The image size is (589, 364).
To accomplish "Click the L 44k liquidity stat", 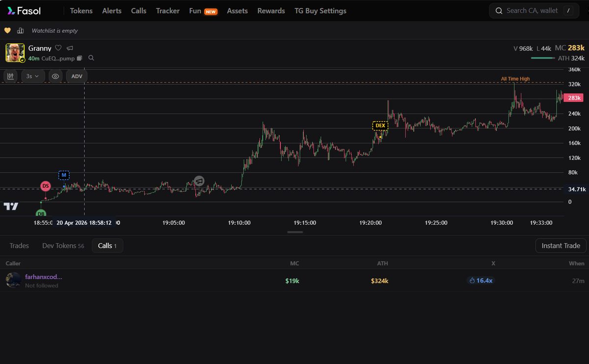I will 544,49.
